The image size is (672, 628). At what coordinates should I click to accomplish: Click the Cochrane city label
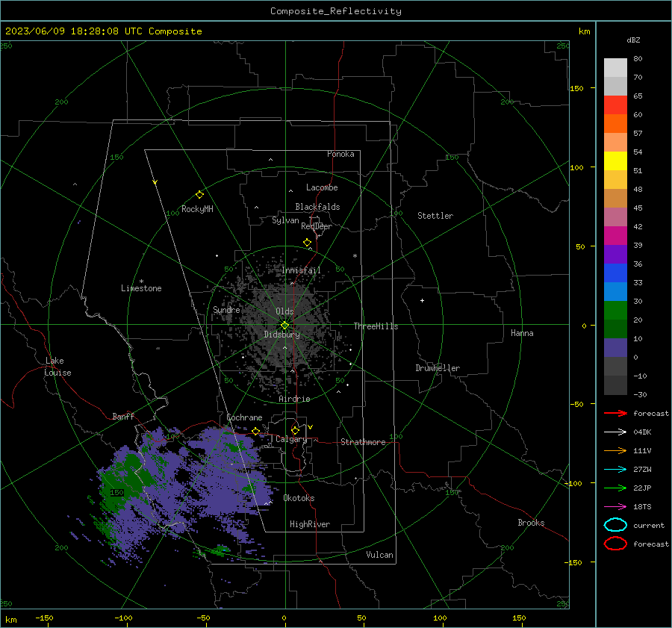[244, 417]
